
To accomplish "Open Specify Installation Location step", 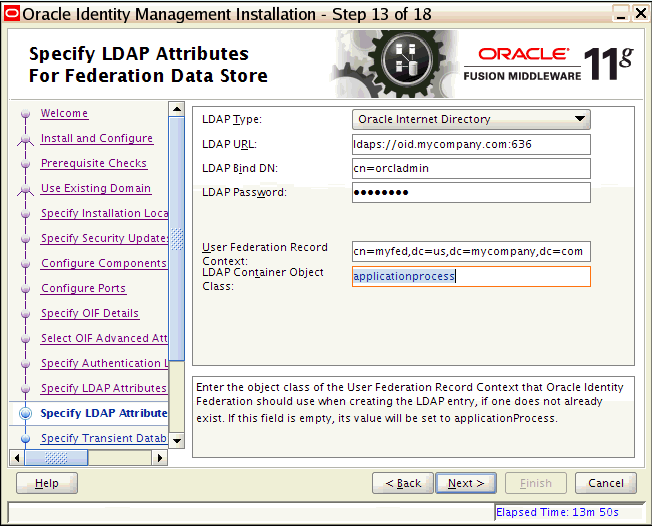I will pyautogui.click(x=104, y=213).
